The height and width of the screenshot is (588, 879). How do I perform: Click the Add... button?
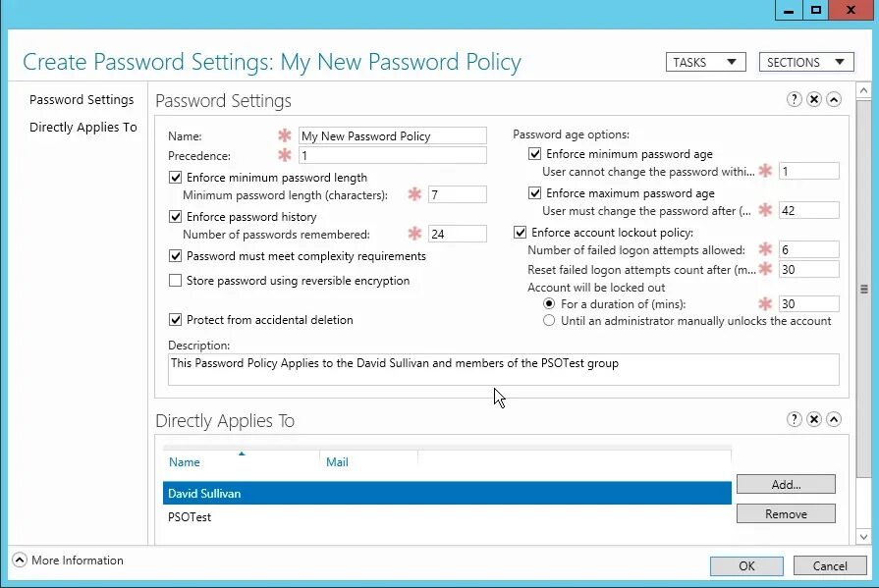[786, 484]
